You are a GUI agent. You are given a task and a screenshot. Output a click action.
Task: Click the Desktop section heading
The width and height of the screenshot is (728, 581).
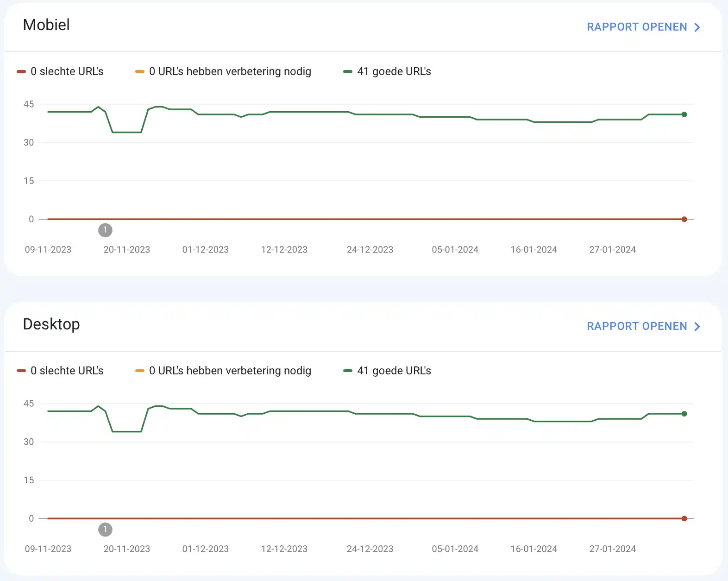pos(51,324)
